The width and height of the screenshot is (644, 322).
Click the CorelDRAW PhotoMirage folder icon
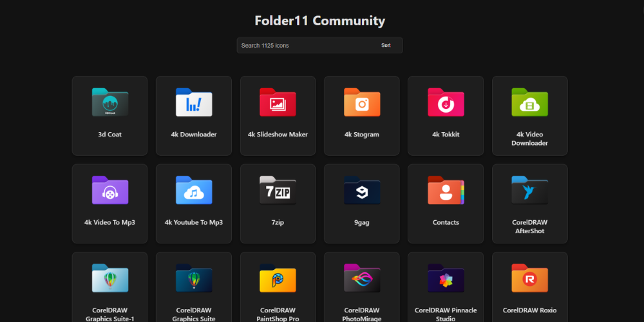point(362,278)
